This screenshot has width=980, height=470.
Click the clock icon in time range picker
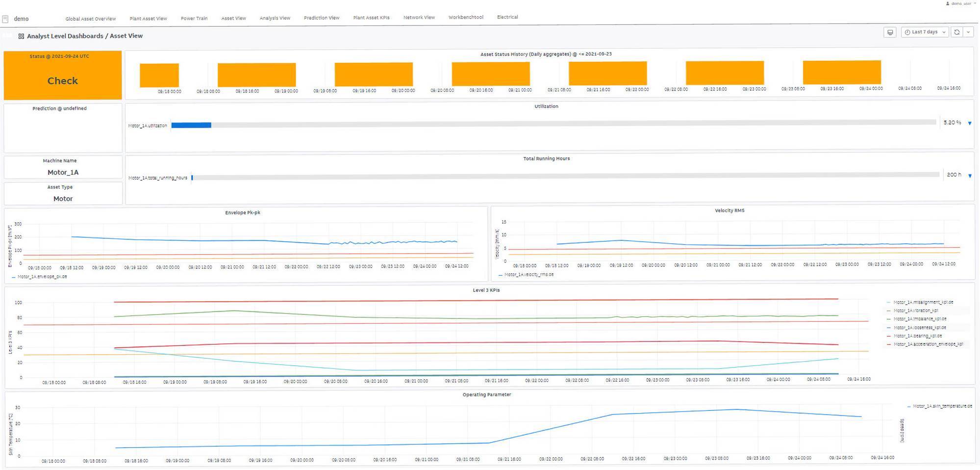pos(907,32)
